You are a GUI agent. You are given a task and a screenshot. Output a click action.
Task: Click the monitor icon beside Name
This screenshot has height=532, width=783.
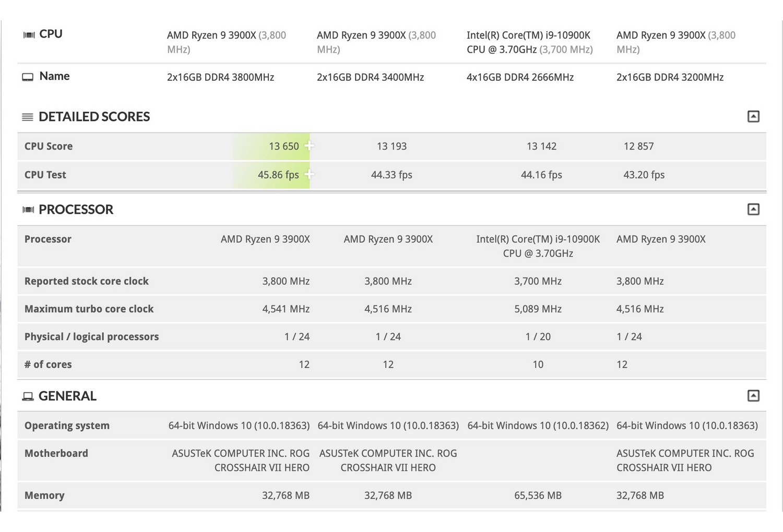pyautogui.click(x=28, y=77)
